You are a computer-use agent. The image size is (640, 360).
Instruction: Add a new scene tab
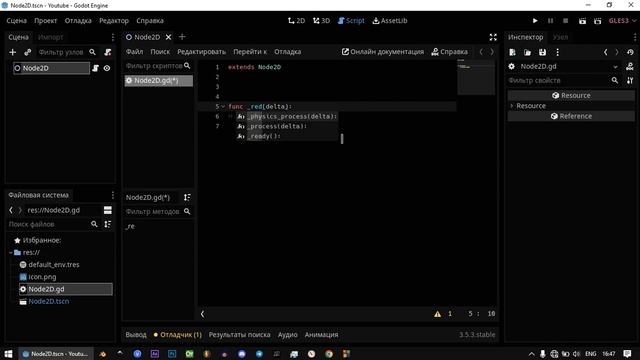click(182, 37)
